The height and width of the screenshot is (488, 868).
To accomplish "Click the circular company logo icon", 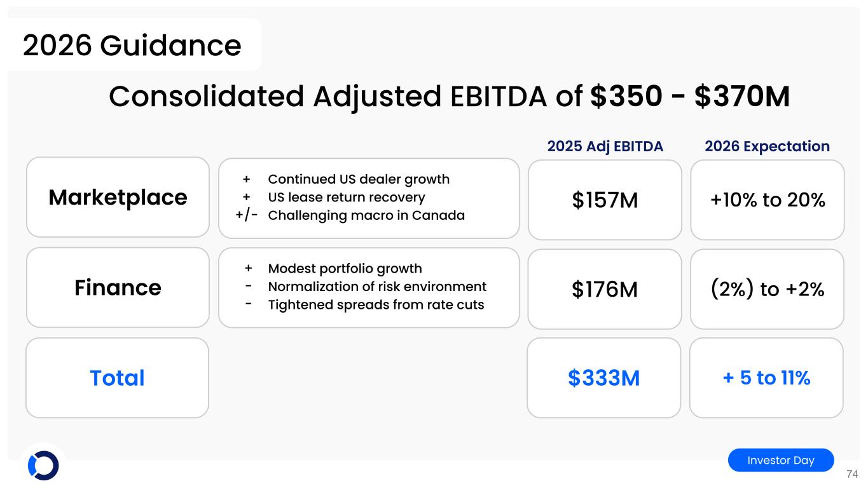I will click(43, 465).
